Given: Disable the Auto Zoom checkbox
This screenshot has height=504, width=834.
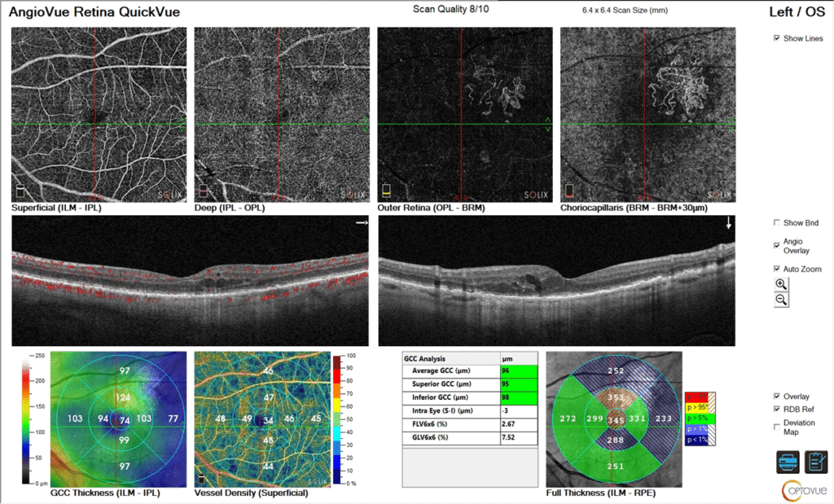Looking at the screenshot, I should click(776, 269).
